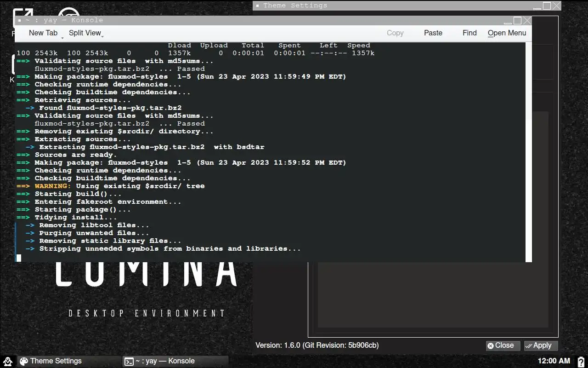Click the 'WARNING: Using existing $srcdir/ tree' line
Screen dimensions: 588x368
[111, 186]
